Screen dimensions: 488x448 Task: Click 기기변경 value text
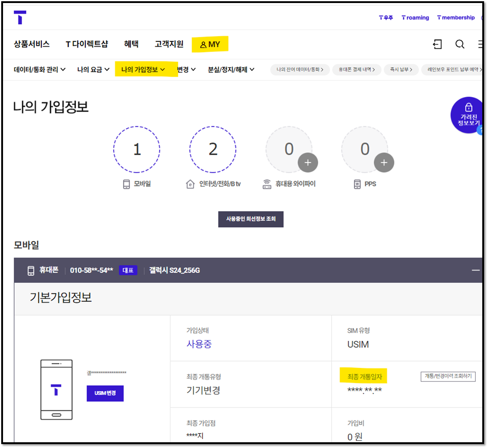(203, 390)
